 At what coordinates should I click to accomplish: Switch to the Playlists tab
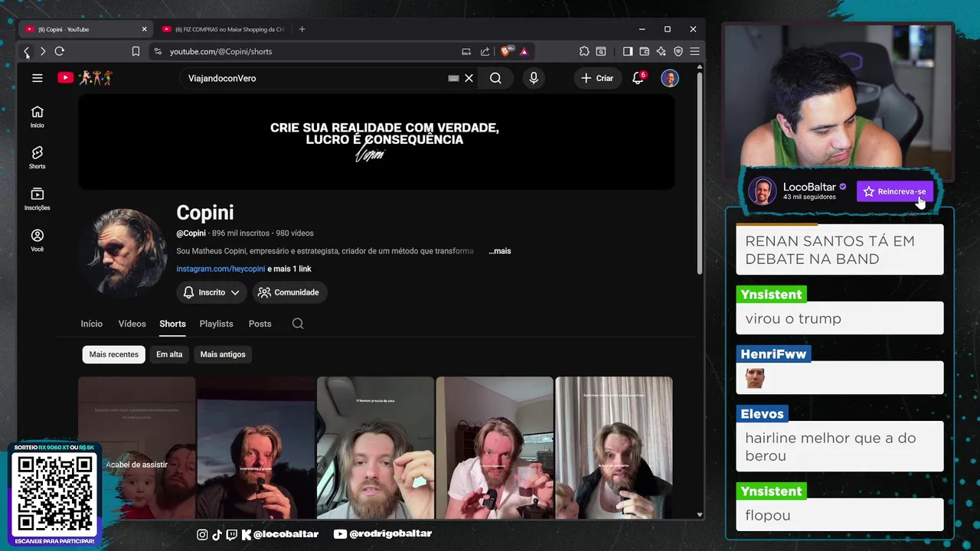[216, 324]
